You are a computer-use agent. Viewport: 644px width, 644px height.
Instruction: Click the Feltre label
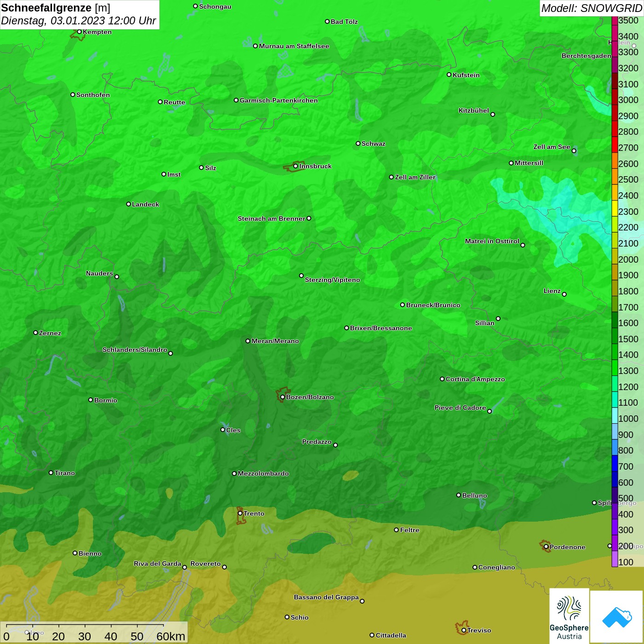pyautogui.click(x=409, y=530)
